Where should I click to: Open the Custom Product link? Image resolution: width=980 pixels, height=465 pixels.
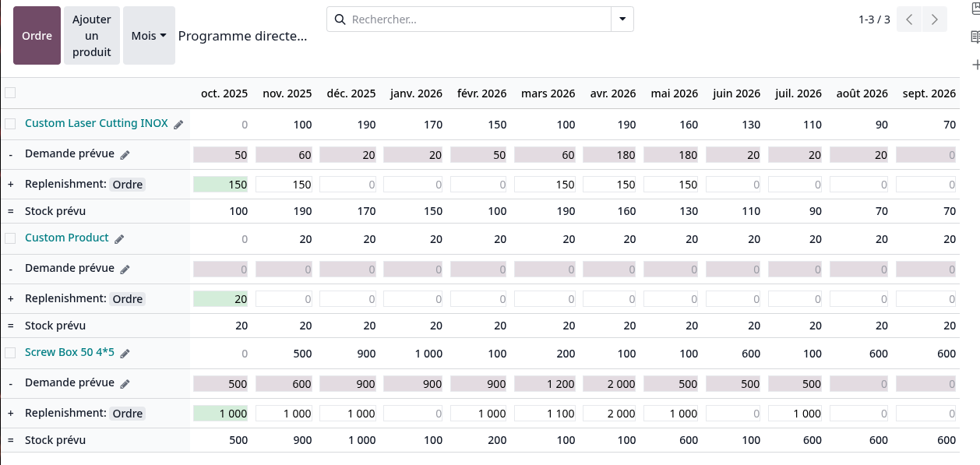66,238
